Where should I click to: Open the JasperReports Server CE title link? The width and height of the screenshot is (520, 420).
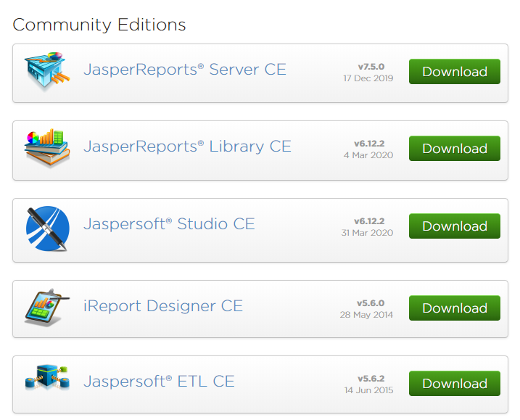[x=185, y=70]
